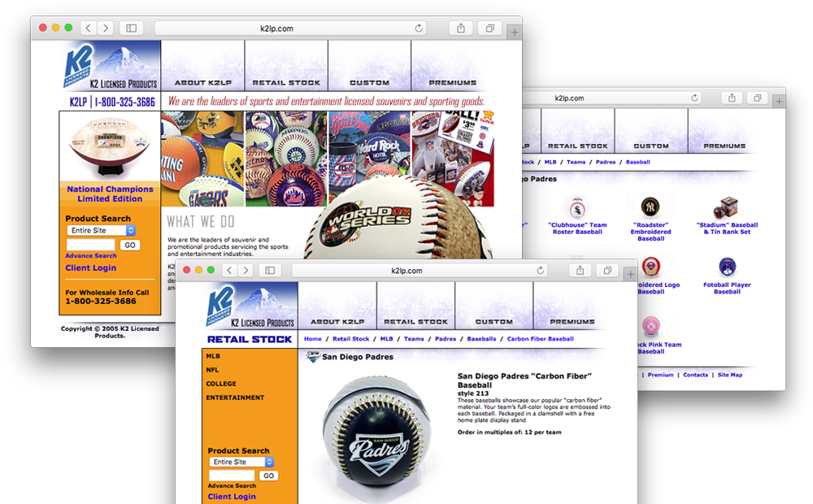
Task: Open the Entire Site dropdown in the top-left window
Action: (102, 231)
